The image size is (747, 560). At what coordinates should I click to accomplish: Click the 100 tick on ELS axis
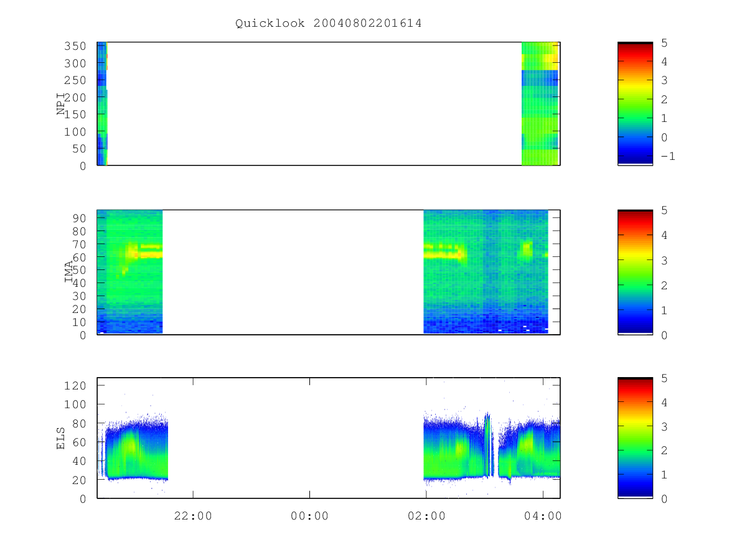tap(76, 404)
